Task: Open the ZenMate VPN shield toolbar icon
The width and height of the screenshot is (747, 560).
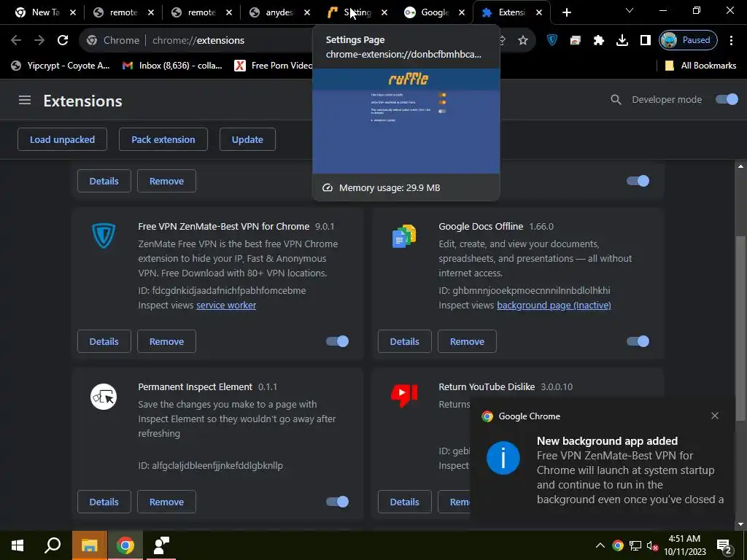Action: coord(552,40)
